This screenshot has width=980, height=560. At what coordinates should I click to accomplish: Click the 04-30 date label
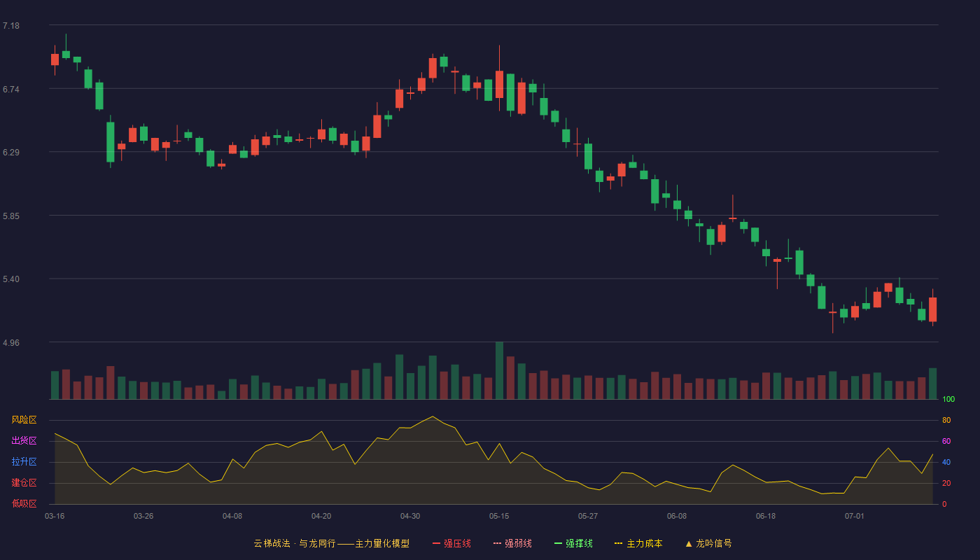tap(410, 516)
